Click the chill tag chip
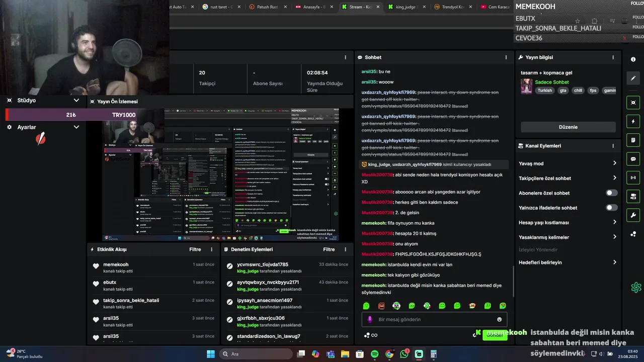Screen dimensions: 644x362 (578, 90)
